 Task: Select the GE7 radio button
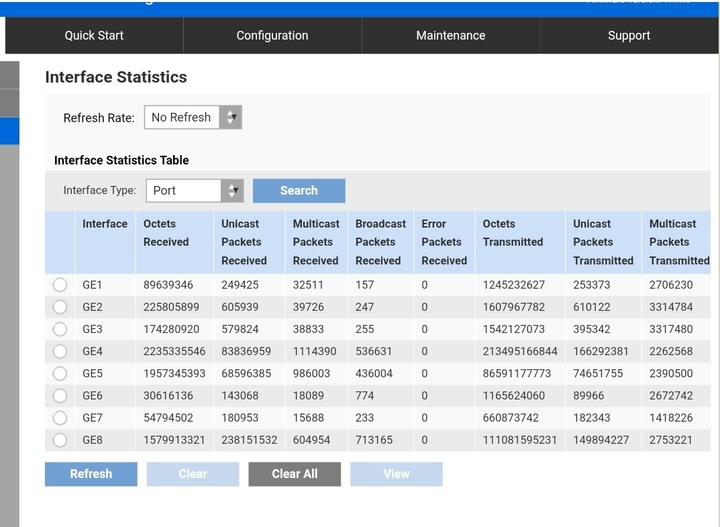[60, 418]
